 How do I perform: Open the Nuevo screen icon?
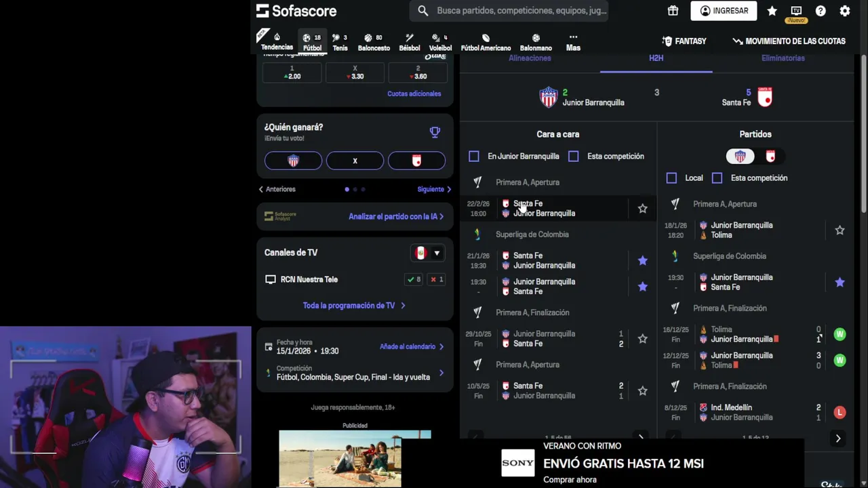click(x=796, y=13)
